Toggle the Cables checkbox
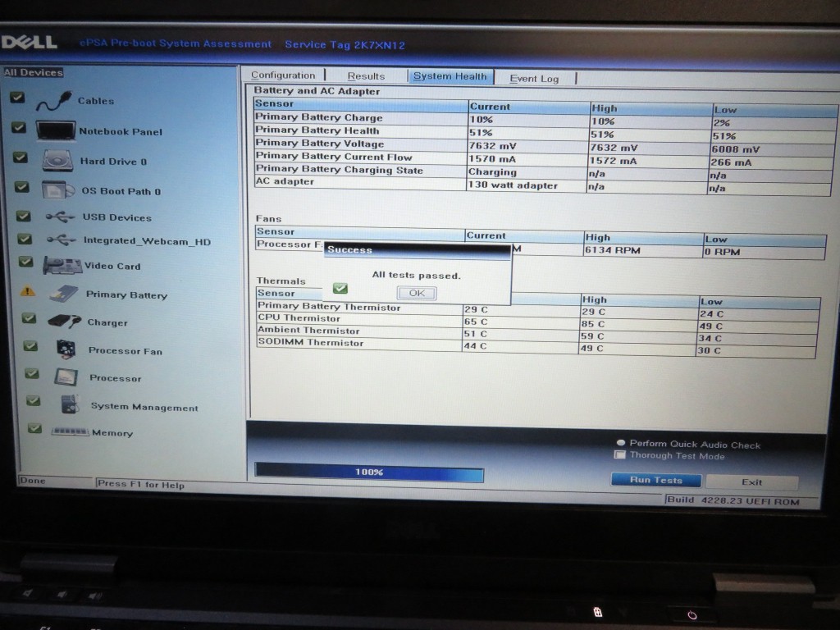The height and width of the screenshot is (630, 840). tap(17, 97)
